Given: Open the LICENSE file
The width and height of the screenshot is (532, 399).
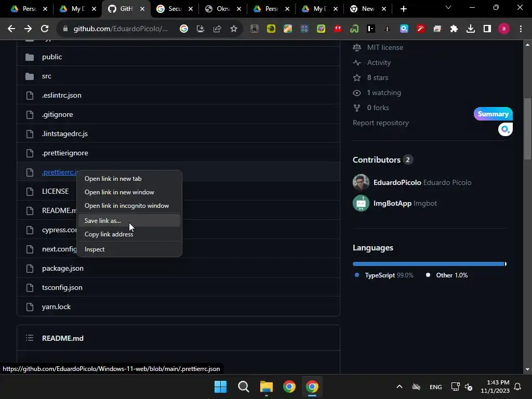Looking at the screenshot, I should click(x=55, y=191).
